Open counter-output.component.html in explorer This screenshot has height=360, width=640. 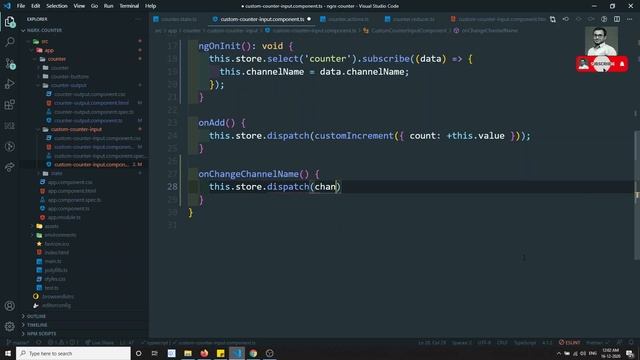pos(91,103)
